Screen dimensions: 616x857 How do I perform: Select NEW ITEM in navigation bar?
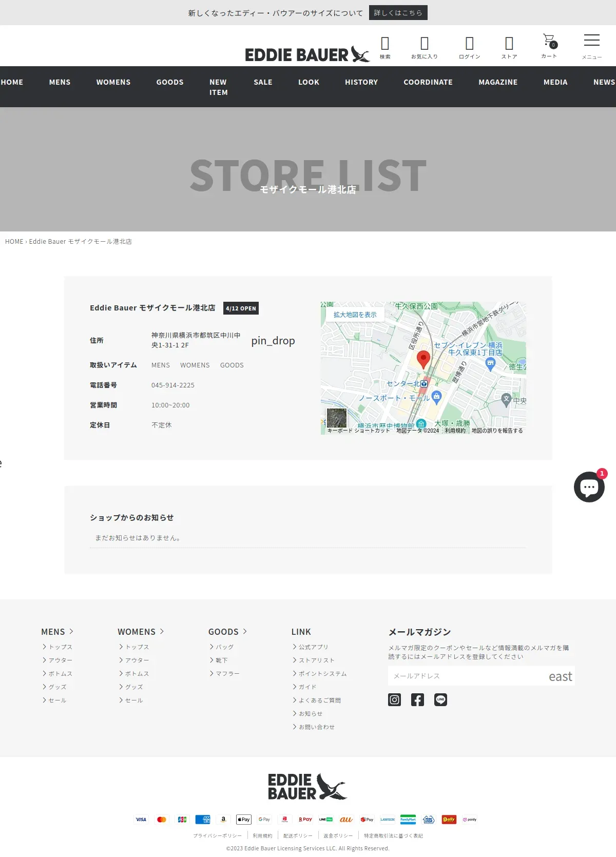pyautogui.click(x=219, y=87)
